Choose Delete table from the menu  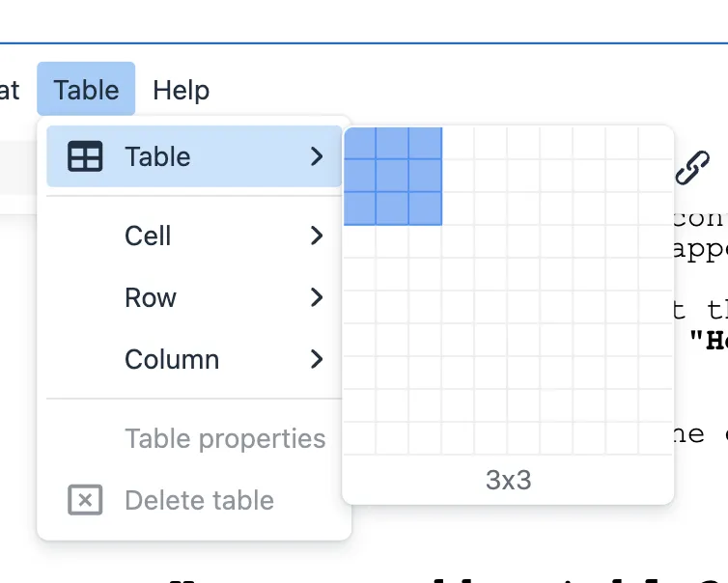tap(199, 500)
